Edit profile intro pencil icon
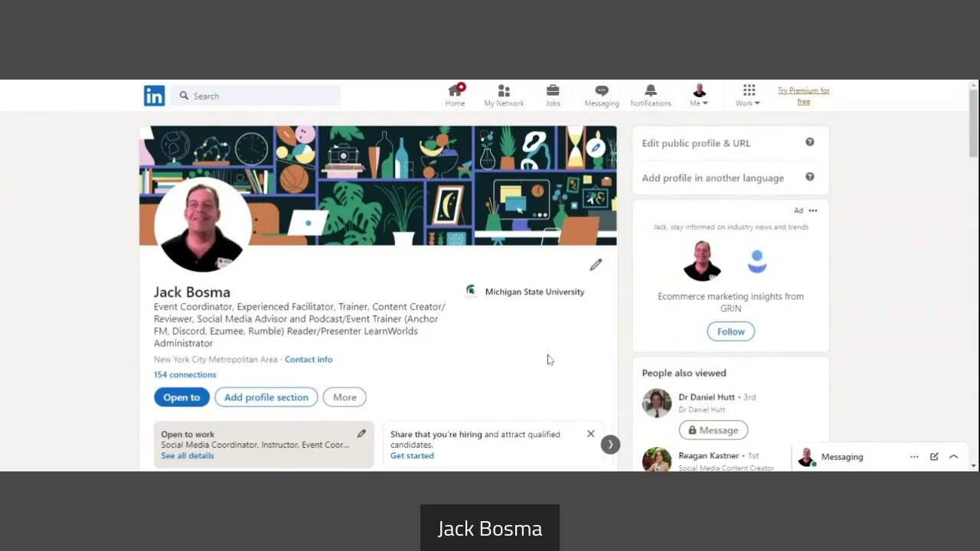 click(596, 265)
